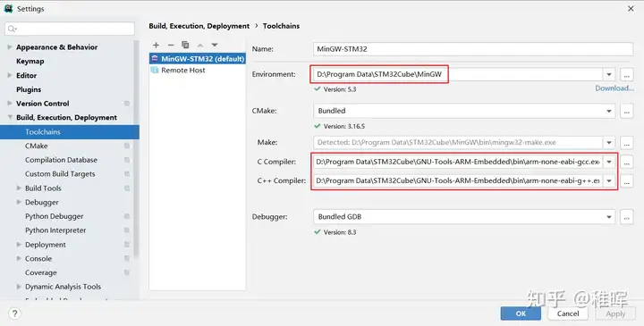Click the project-level icon beside Python Interpreter

127,230
